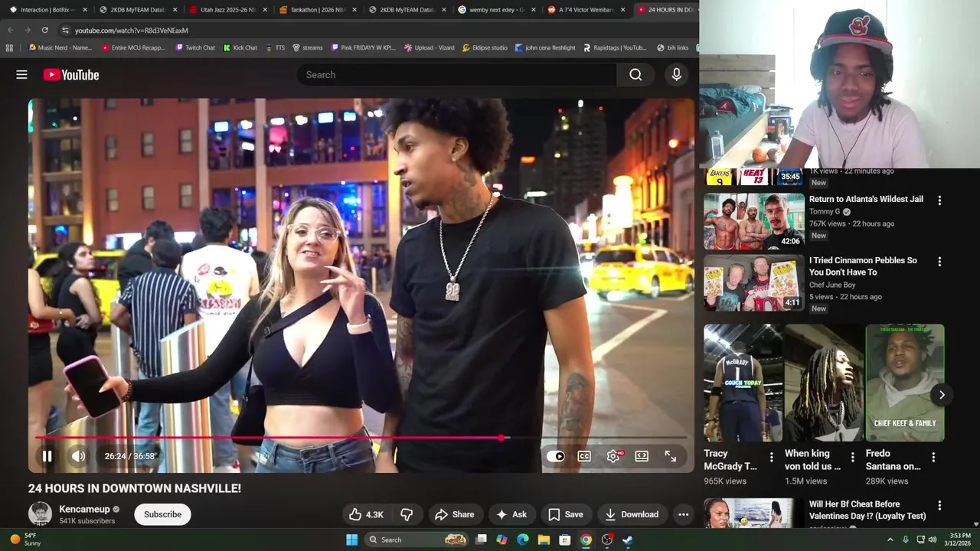Viewport: 980px width, 551px height.
Task: Play the Chief Keef & Family short
Action: 904,383
